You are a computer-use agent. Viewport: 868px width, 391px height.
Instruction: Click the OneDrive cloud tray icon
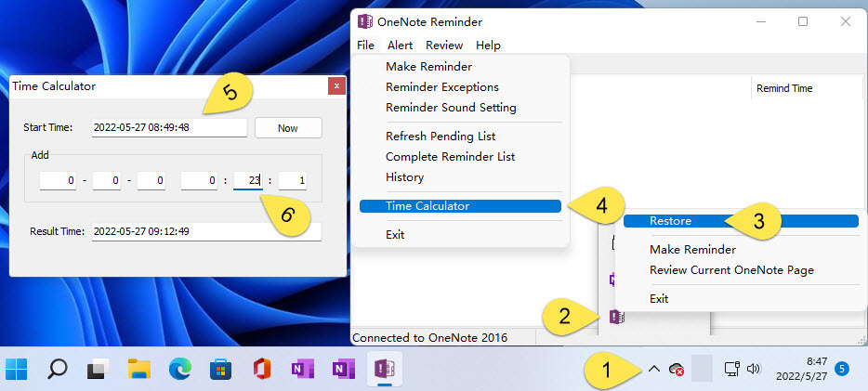tap(676, 369)
